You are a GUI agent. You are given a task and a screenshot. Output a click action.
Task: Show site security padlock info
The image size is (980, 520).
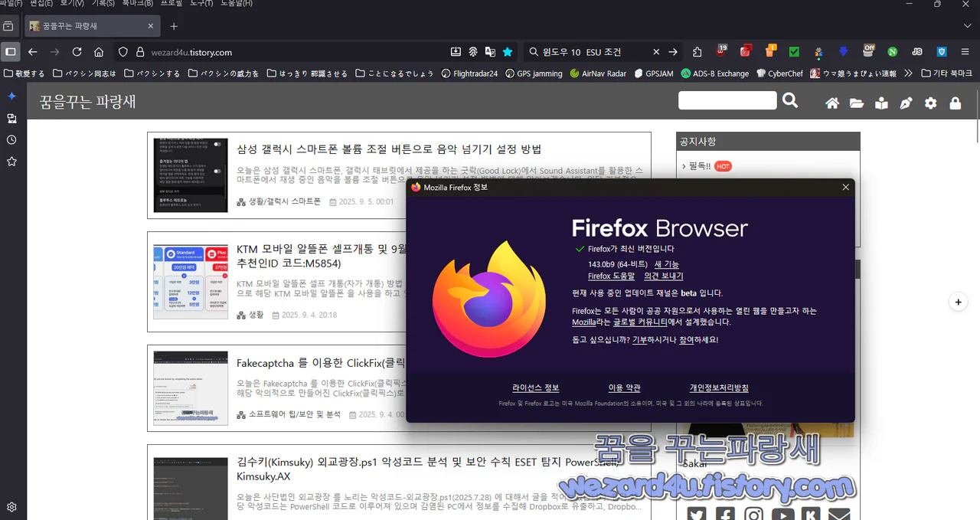click(x=140, y=52)
